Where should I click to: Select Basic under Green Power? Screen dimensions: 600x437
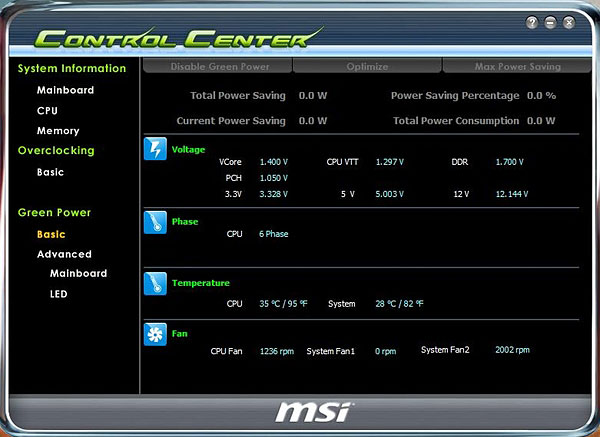(x=51, y=234)
